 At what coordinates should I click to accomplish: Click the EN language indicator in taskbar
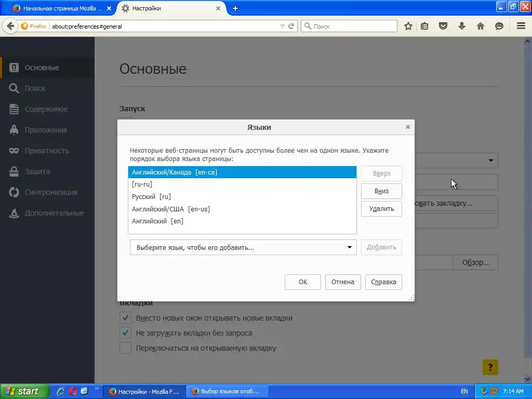464,391
